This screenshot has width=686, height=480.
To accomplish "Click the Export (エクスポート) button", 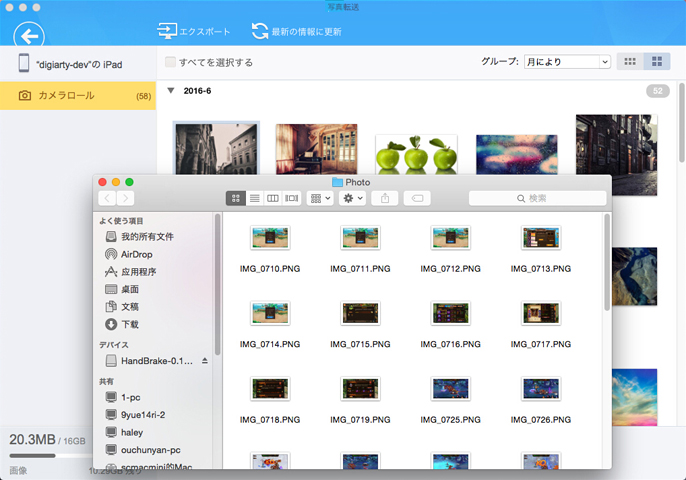I will pyautogui.click(x=193, y=32).
